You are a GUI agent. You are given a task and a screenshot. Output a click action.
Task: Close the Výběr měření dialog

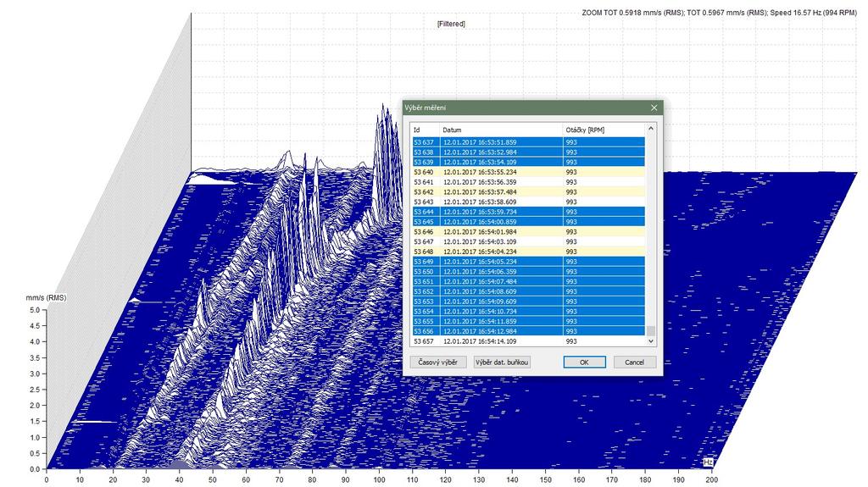click(x=654, y=108)
